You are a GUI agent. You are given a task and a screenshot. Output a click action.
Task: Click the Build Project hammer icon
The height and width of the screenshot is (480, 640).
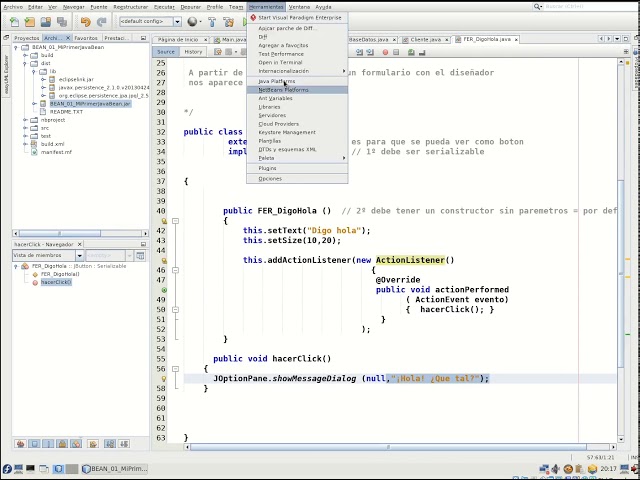tap(212, 22)
